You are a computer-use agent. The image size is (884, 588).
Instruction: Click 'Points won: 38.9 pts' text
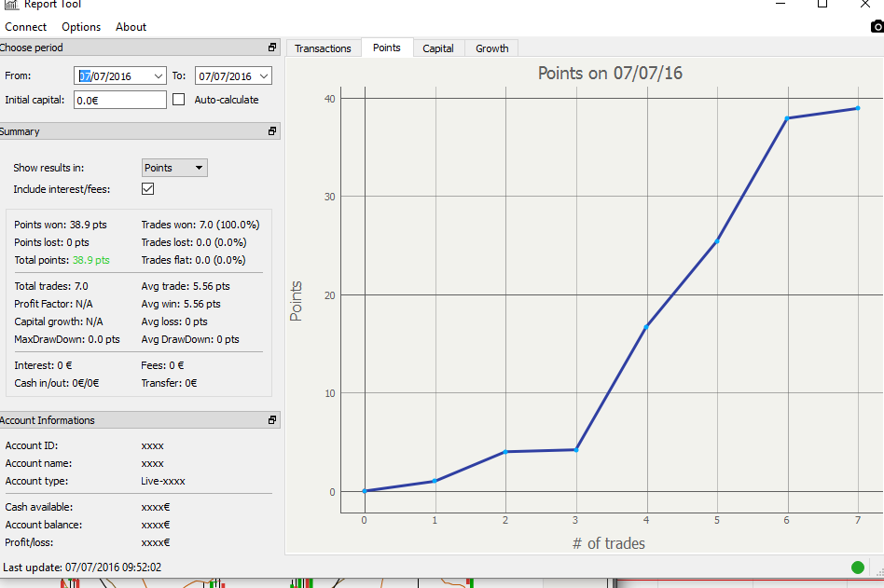[61, 225]
